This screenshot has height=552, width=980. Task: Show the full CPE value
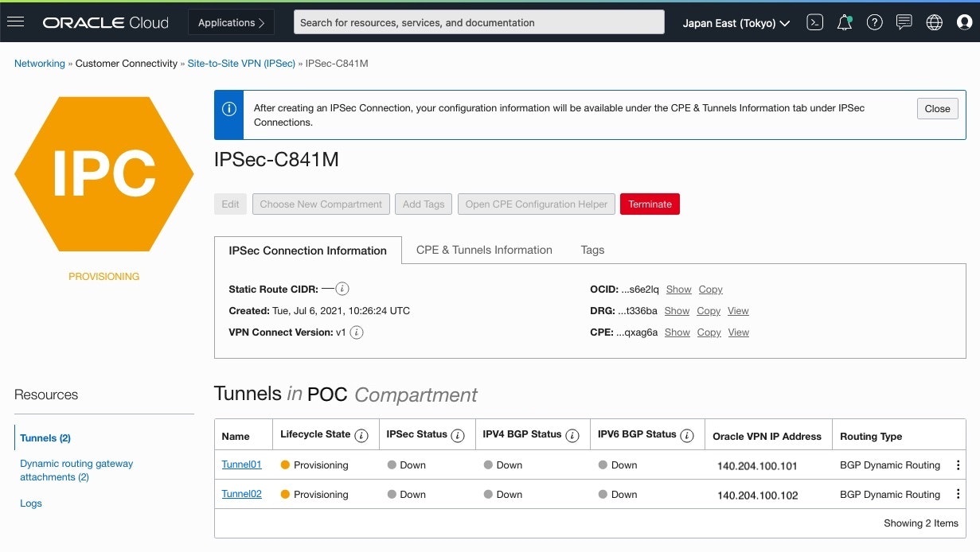pyautogui.click(x=677, y=332)
